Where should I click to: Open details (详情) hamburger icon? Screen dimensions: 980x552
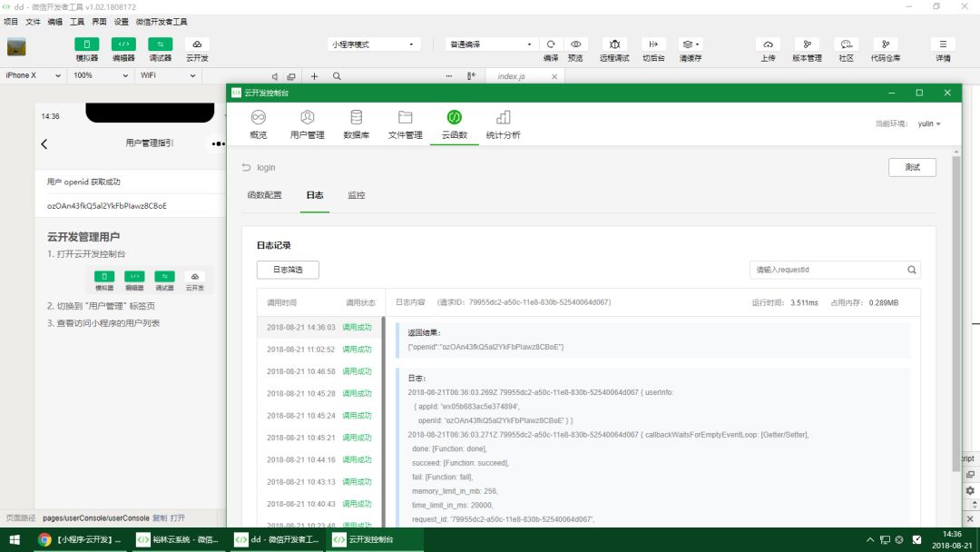pyautogui.click(x=943, y=44)
